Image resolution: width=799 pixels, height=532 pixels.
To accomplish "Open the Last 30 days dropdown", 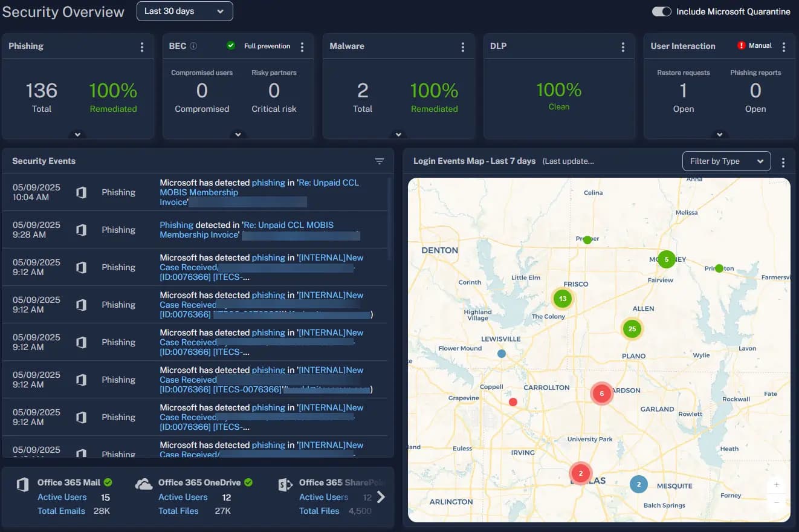I will tap(184, 11).
